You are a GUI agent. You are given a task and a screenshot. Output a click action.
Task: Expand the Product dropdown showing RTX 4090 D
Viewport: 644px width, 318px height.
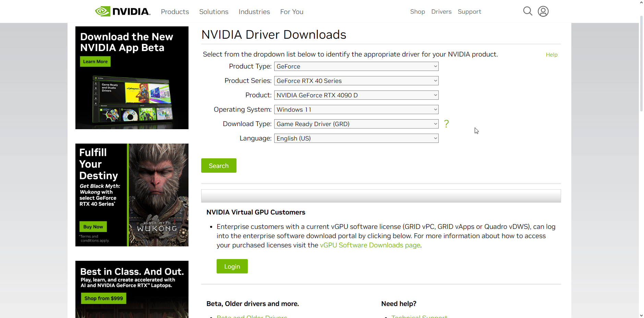[356, 95]
